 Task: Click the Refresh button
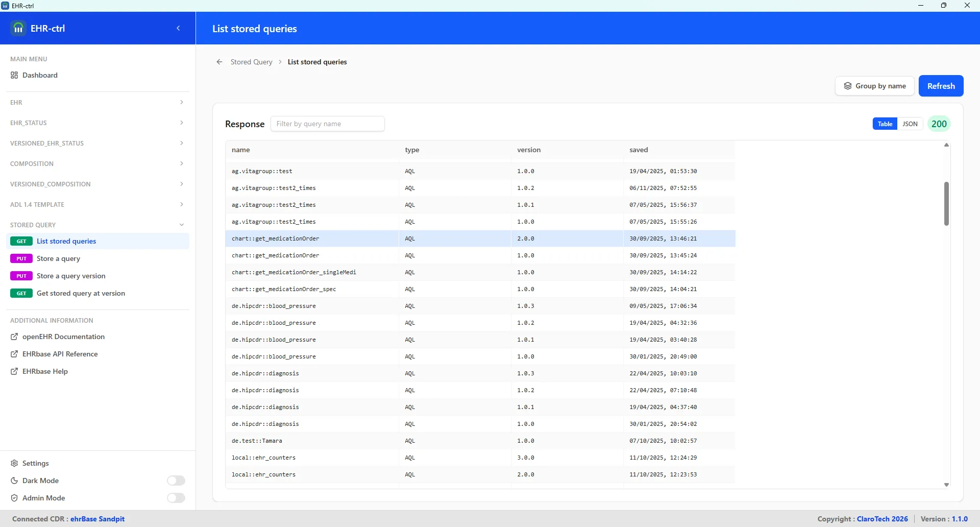(x=941, y=86)
